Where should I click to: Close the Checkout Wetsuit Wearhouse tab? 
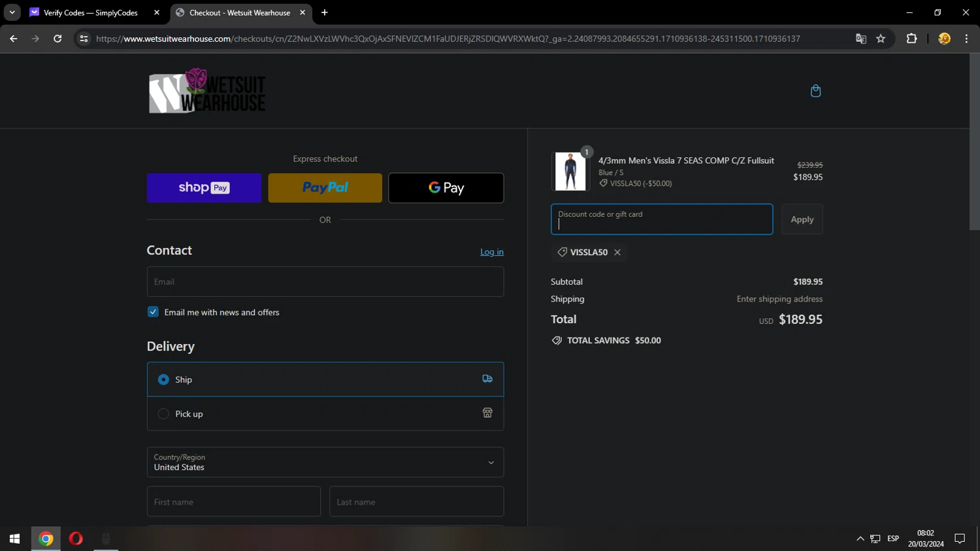click(302, 12)
